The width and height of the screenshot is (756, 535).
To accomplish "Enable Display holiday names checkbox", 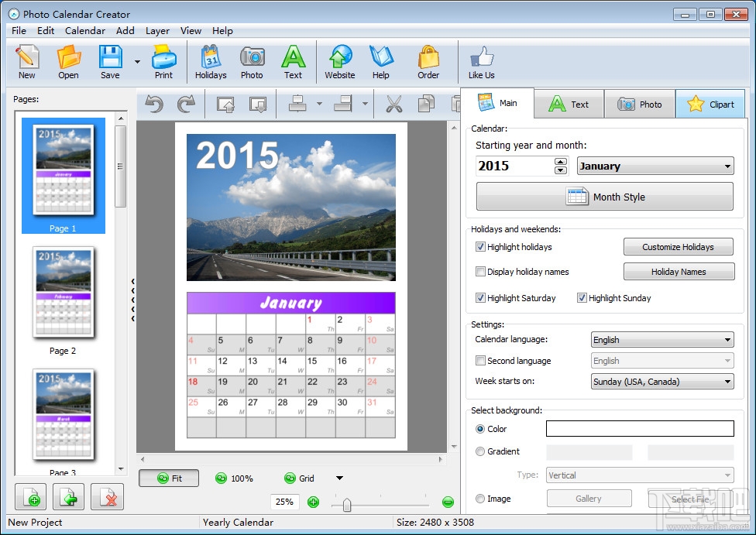I will point(481,272).
